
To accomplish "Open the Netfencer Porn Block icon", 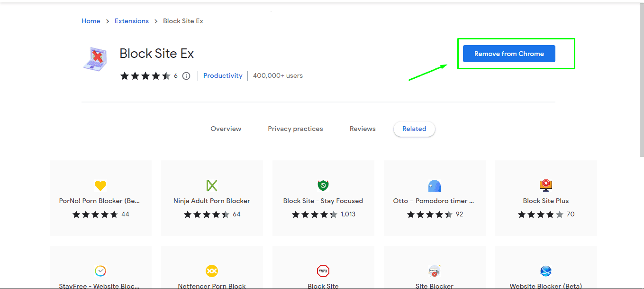I will pos(212,271).
